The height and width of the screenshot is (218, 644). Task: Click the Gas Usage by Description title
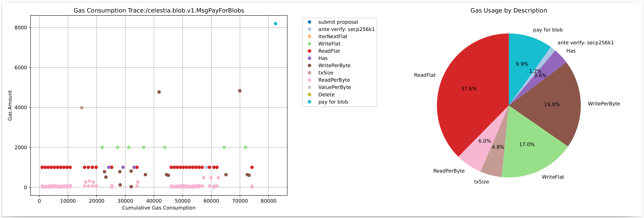pos(509,11)
